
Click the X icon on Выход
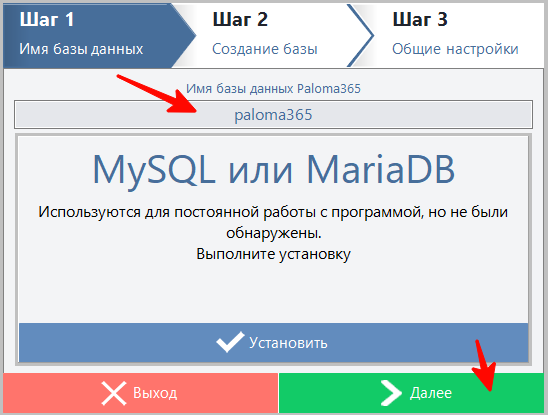pos(114,393)
